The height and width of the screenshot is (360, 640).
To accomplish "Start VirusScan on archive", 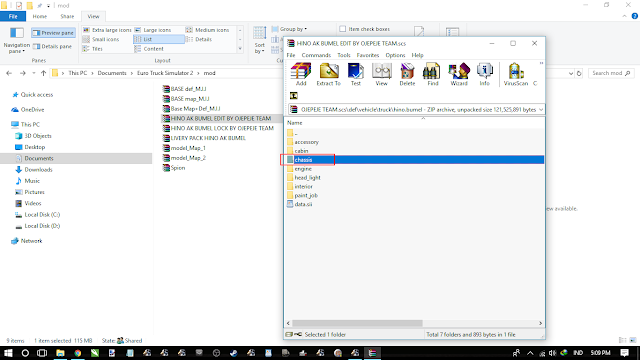I will click(516, 74).
